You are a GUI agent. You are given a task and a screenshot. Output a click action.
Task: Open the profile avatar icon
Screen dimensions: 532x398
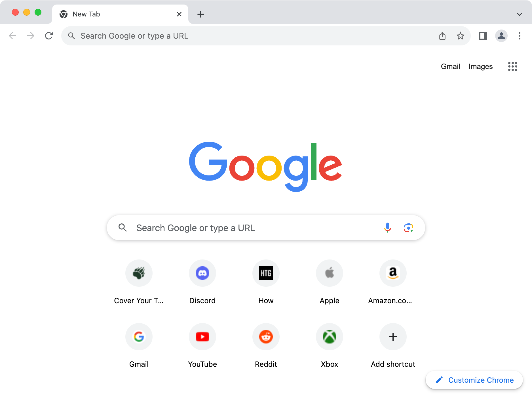coord(501,36)
